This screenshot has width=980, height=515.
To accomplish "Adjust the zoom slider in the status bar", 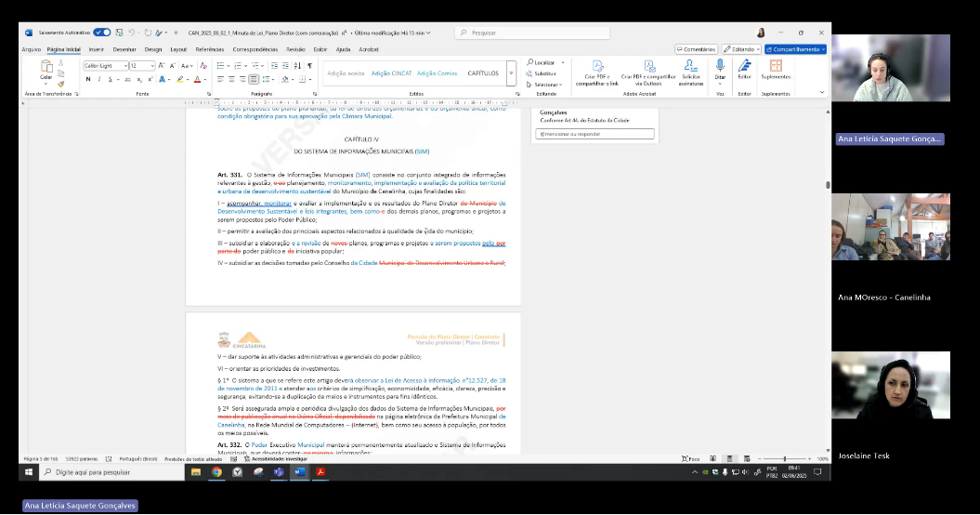I will (x=784, y=458).
